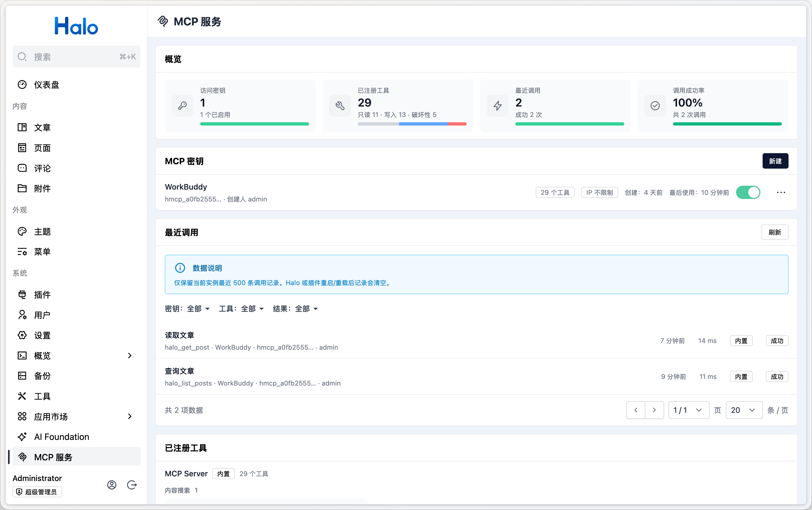812x510 pixels.
Task: Click the 已注册工具 multicolor progress bar
Action: [412, 124]
